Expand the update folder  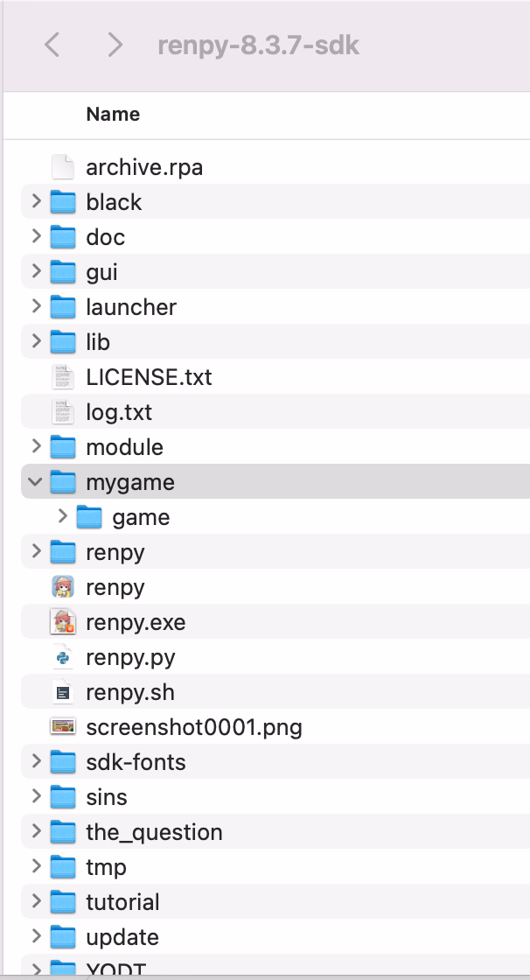click(36, 936)
